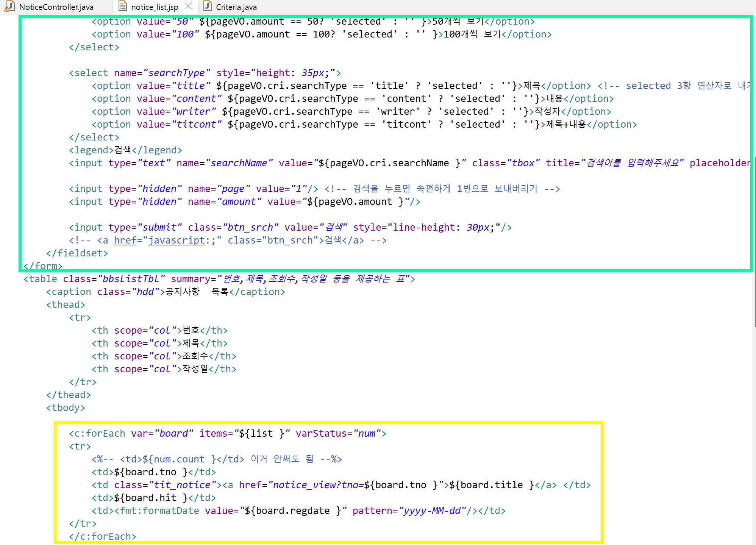Click the vertical editor scrollbar

tap(754, 242)
